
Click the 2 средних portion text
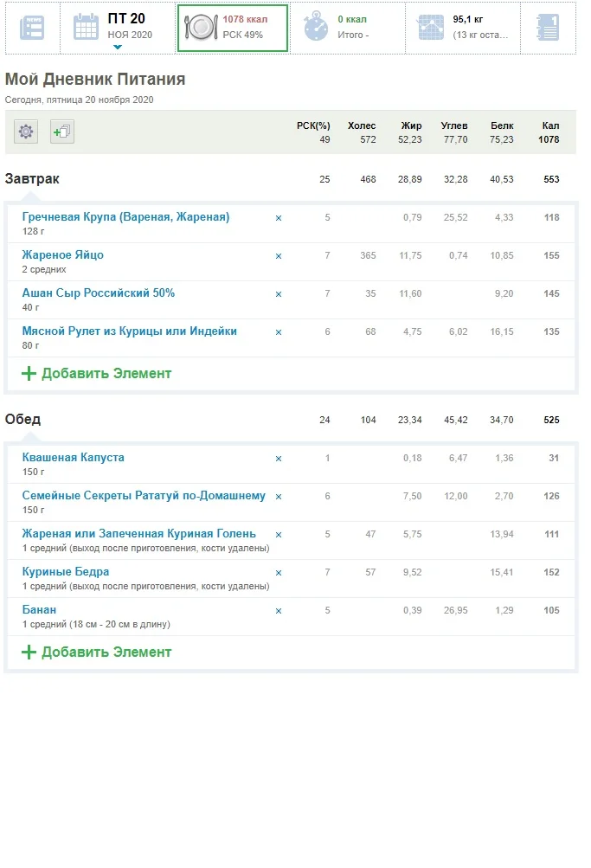tap(44, 270)
